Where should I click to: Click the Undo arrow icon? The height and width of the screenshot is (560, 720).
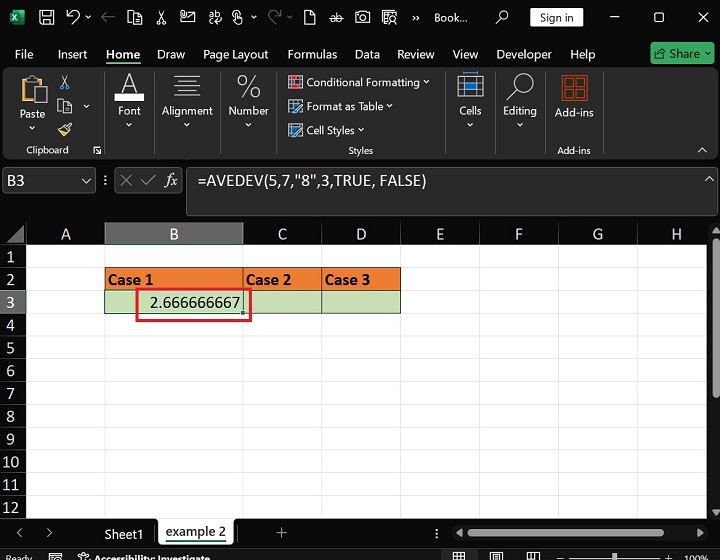pyautogui.click(x=74, y=17)
